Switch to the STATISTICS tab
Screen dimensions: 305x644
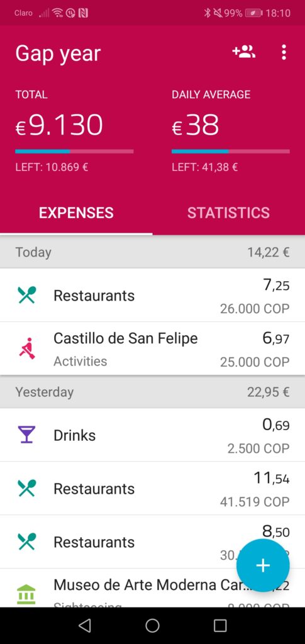pyautogui.click(x=229, y=213)
